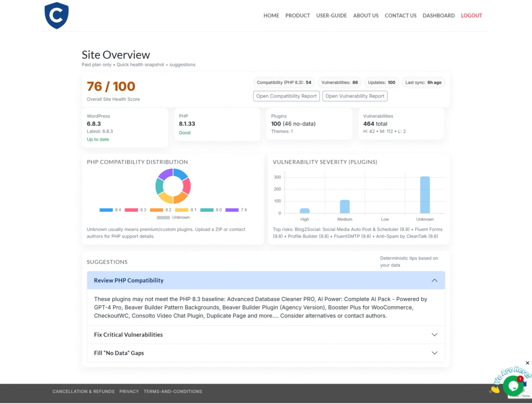The image size is (532, 404).
Task: Collapse the Review PHP Compatibility section
Action: [434, 280]
